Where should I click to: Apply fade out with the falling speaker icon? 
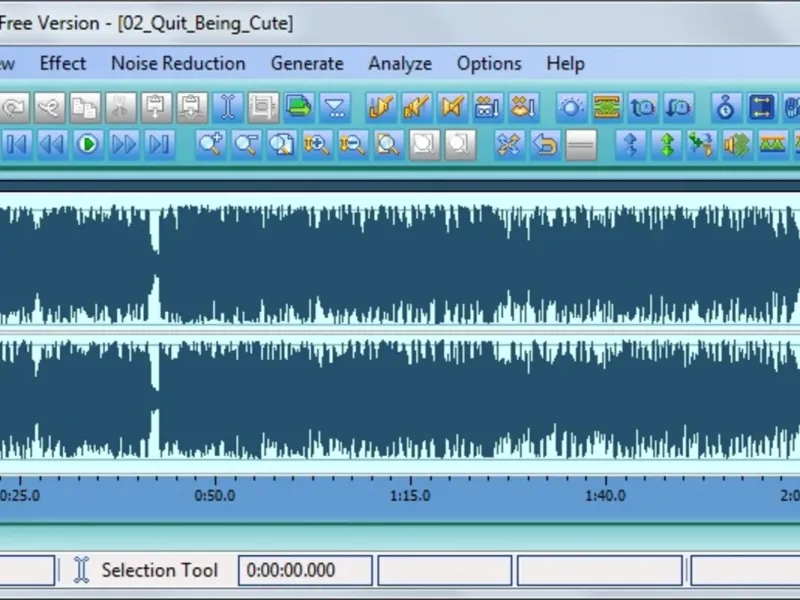point(416,108)
